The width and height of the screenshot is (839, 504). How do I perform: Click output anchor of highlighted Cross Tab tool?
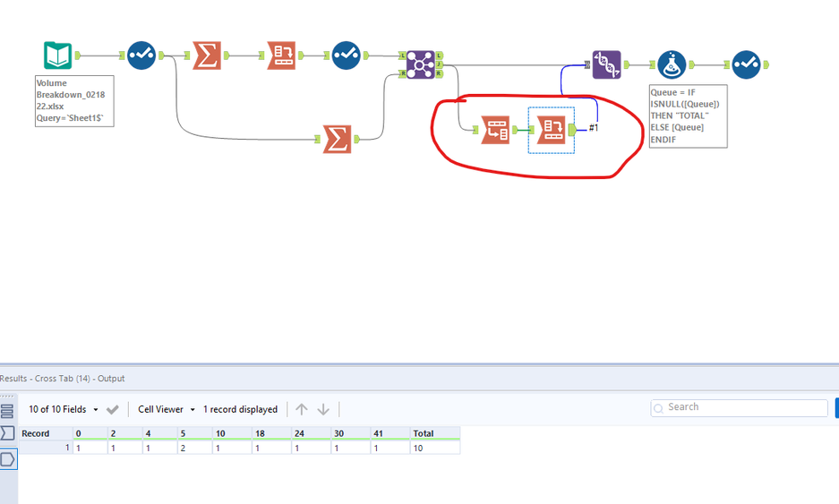[x=572, y=130]
